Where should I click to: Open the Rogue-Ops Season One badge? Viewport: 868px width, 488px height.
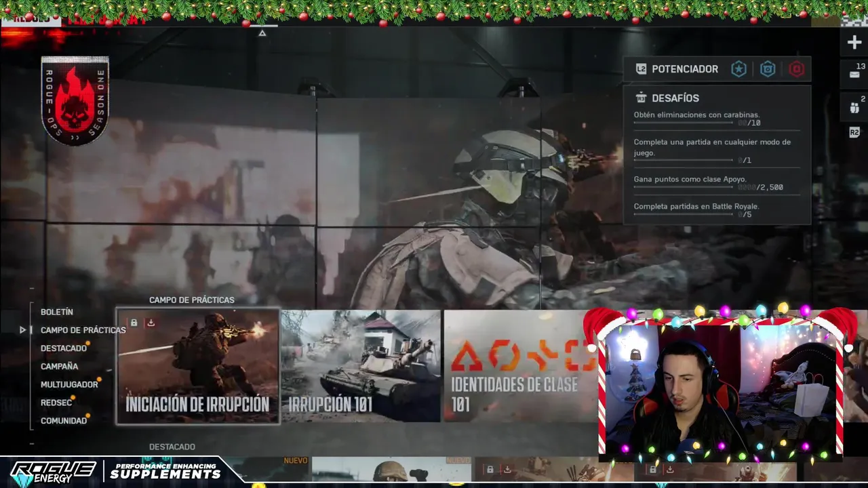pyautogui.click(x=75, y=100)
